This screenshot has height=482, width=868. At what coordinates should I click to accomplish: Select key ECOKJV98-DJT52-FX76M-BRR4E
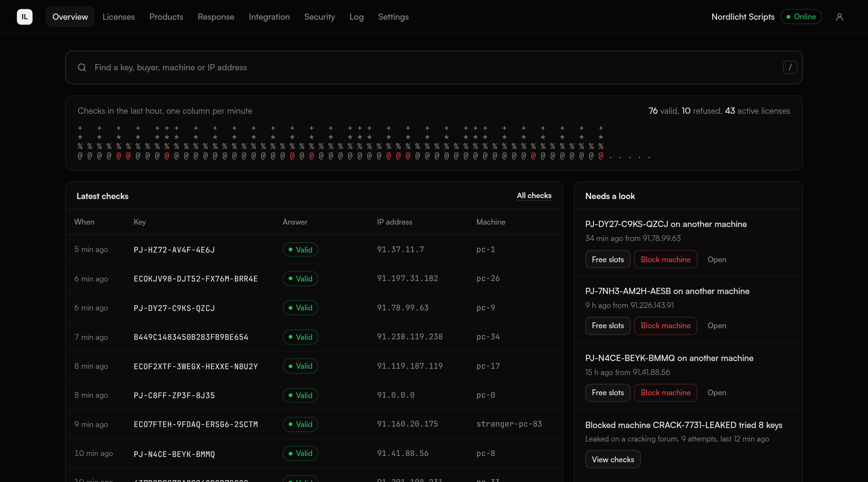pyautogui.click(x=196, y=279)
